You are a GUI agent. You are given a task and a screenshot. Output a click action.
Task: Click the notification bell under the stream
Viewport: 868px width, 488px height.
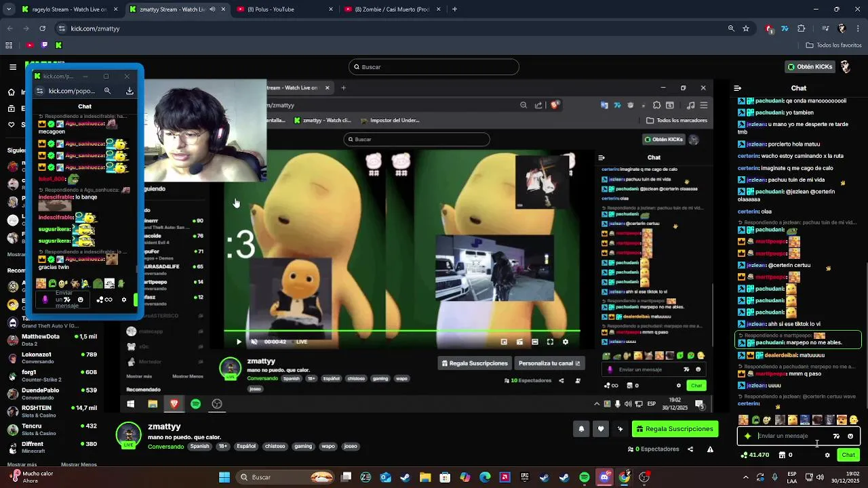tap(581, 429)
